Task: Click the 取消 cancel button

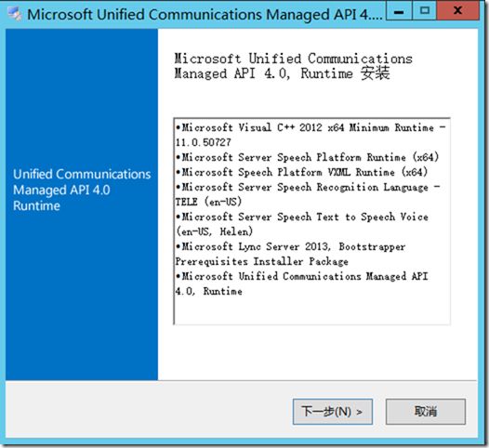Action: coord(426,412)
